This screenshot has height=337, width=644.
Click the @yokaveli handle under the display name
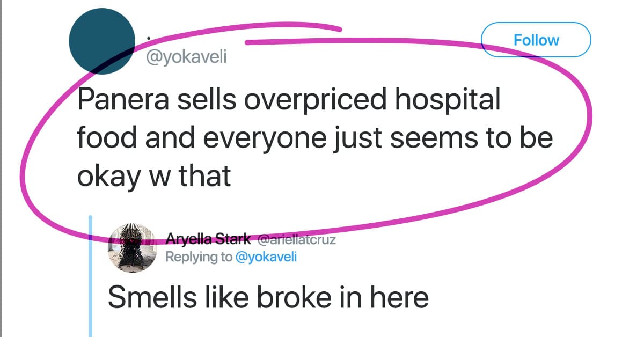click(187, 57)
